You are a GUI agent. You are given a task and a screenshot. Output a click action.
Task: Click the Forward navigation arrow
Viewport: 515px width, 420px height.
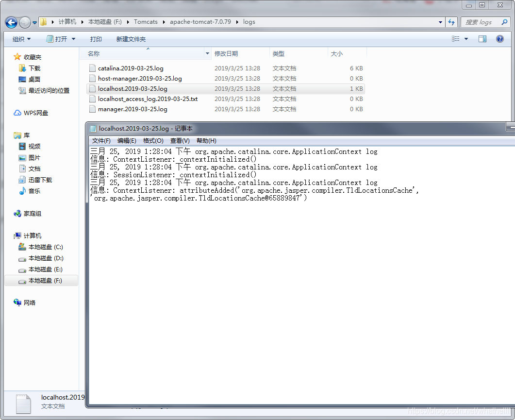(25, 22)
